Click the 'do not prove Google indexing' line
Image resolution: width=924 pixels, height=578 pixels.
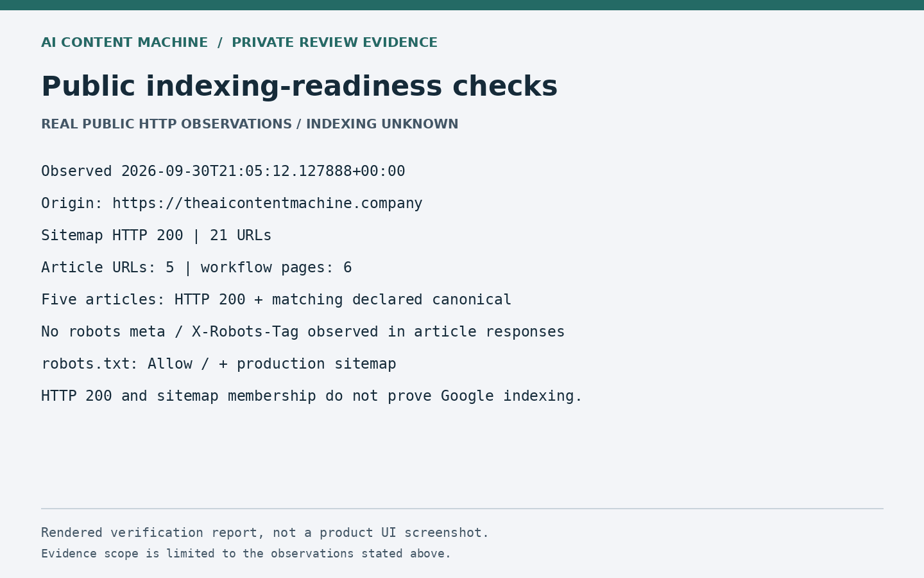click(312, 396)
